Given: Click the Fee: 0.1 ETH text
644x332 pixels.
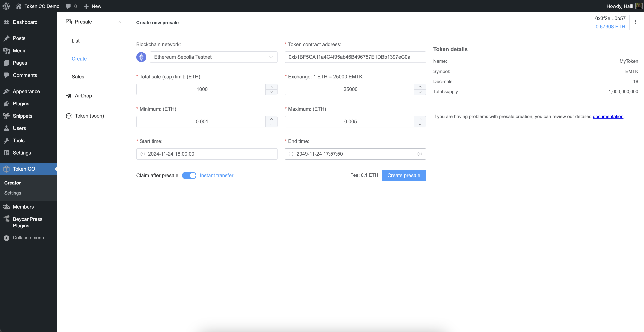Looking at the screenshot, I should coord(364,175).
